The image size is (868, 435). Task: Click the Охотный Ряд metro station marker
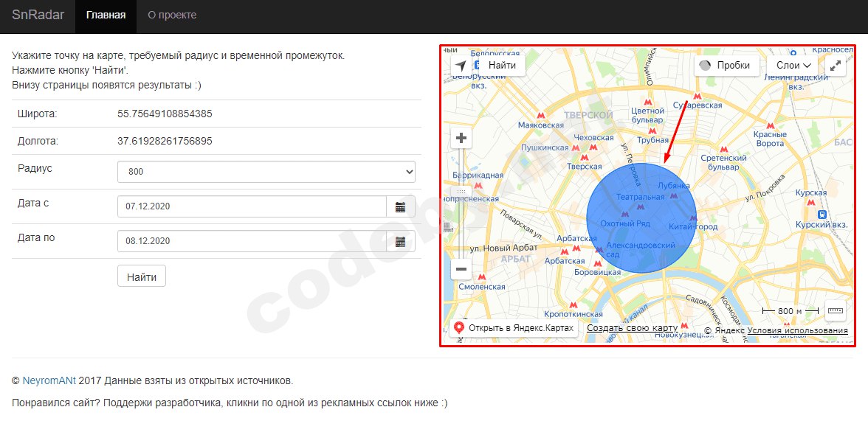click(x=625, y=215)
